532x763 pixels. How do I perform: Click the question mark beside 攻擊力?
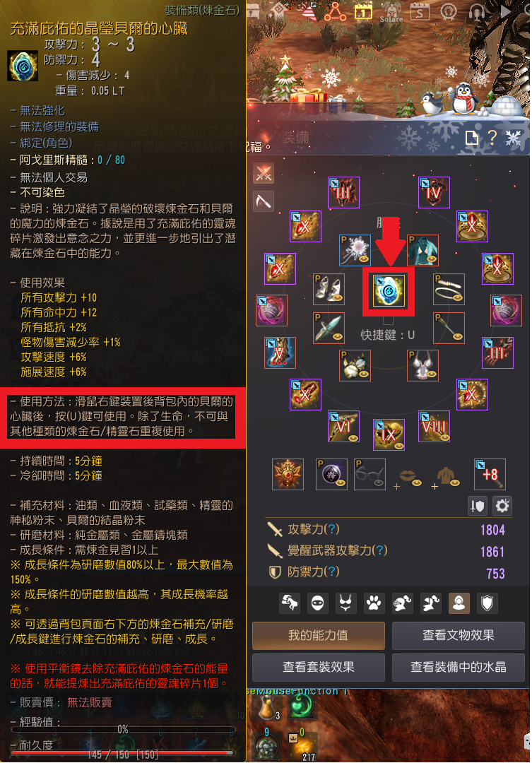[x=331, y=529]
